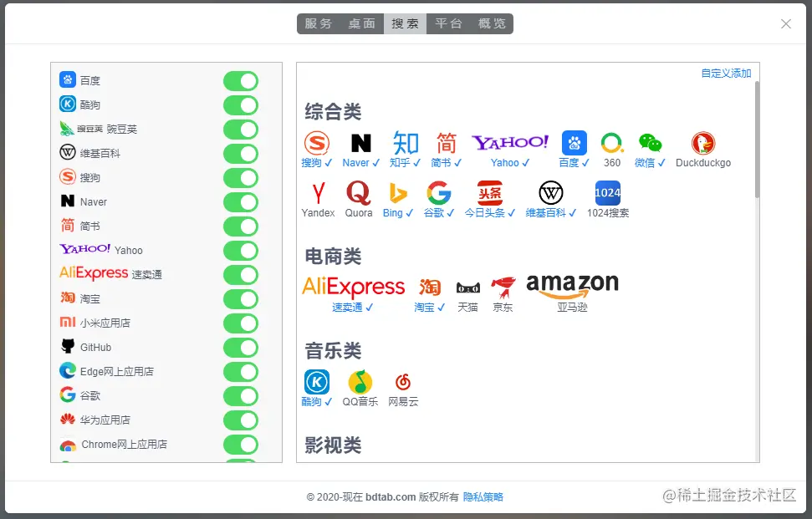Image resolution: width=812 pixels, height=519 pixels.
Task: Click the GitHub icon in left list
Action: 68,346
